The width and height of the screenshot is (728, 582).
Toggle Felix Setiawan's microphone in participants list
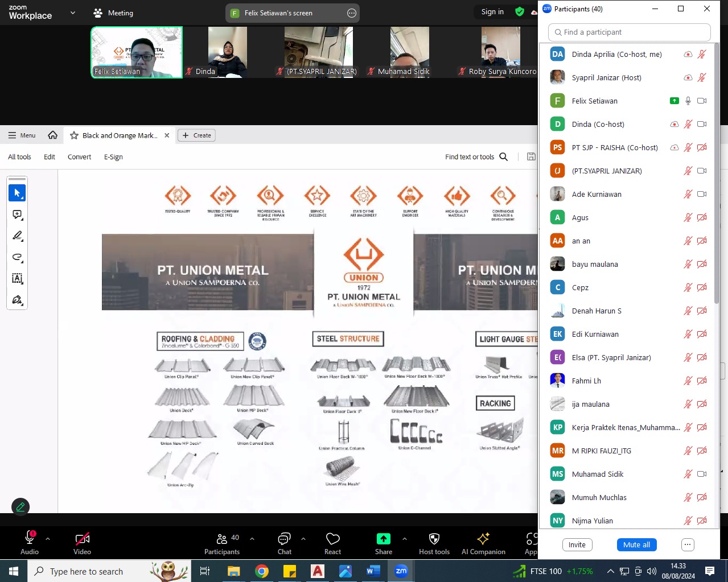tap(688, 101)
